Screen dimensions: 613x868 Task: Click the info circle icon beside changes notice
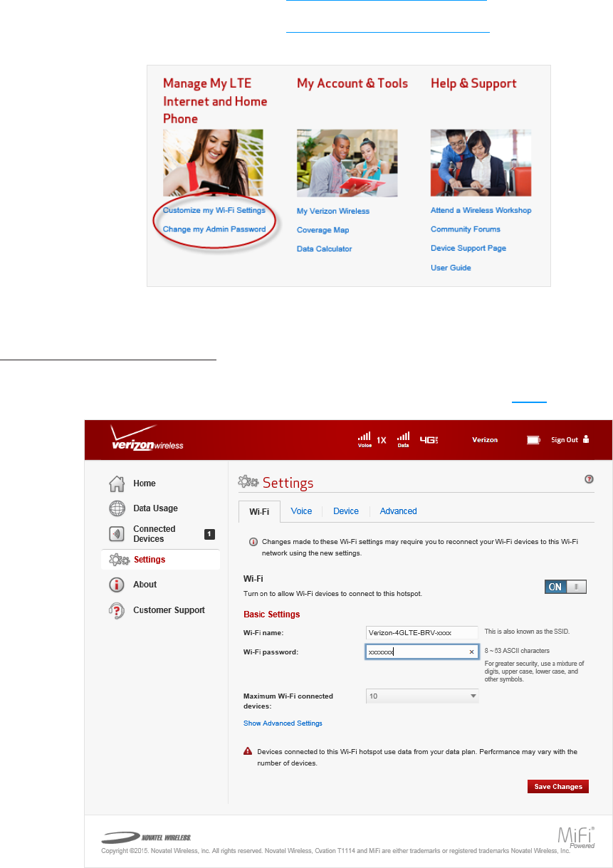tap(253, 542)
